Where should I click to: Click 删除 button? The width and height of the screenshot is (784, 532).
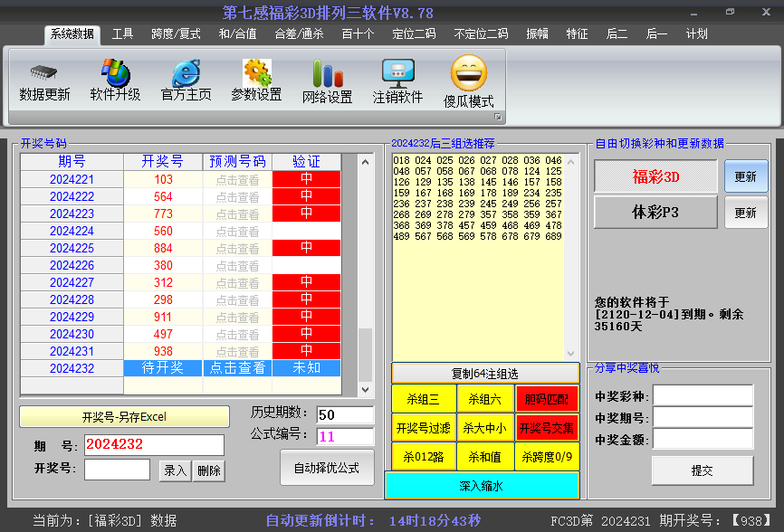click(x=209, y=470)
